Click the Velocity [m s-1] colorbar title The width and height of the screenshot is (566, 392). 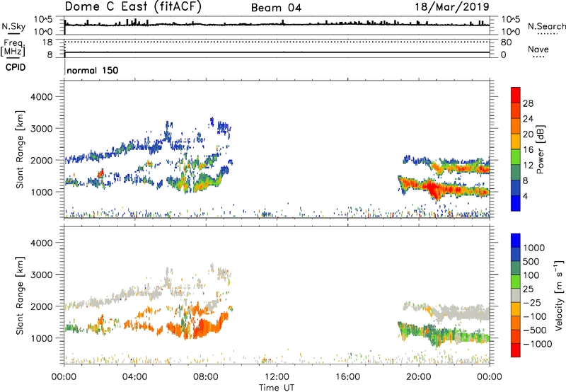[x=559, y=295]
